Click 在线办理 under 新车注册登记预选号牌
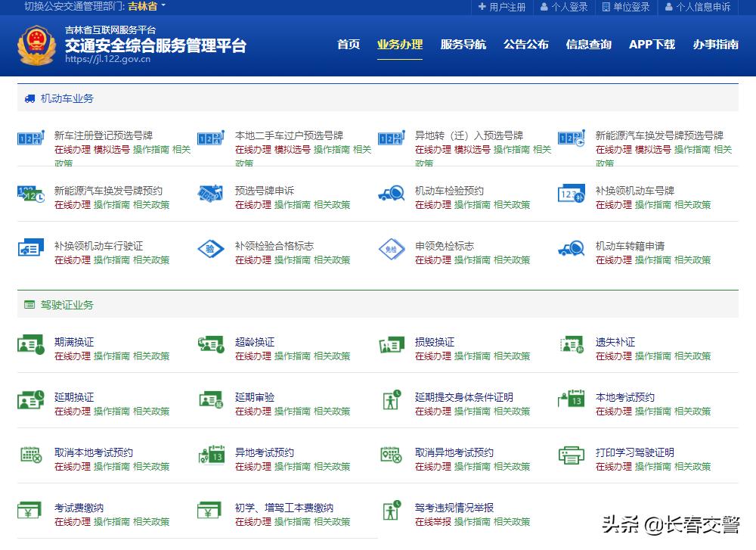This screenshot has width=756, height=550. coord(73,150)
